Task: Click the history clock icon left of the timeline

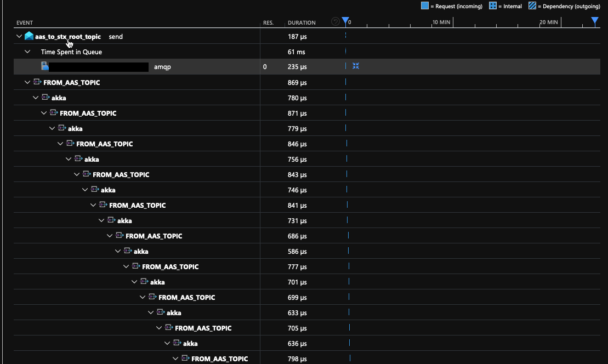Action: tap(334, 21)
